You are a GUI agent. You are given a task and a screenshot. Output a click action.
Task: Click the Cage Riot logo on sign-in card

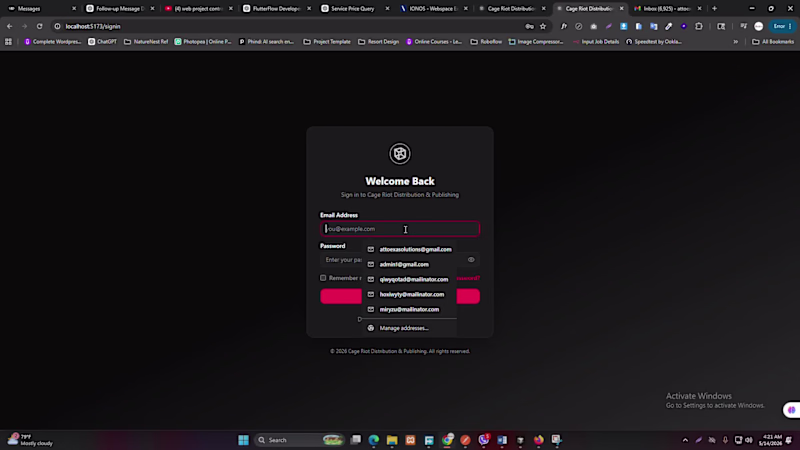click(x=399, y=153)
